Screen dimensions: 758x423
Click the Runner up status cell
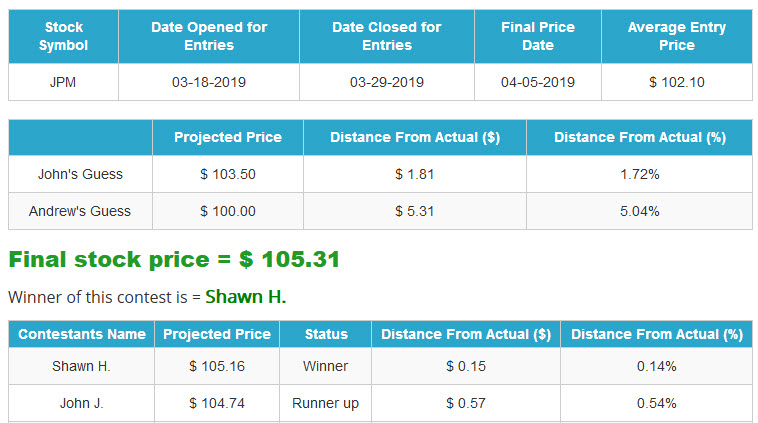pos(325,403)
